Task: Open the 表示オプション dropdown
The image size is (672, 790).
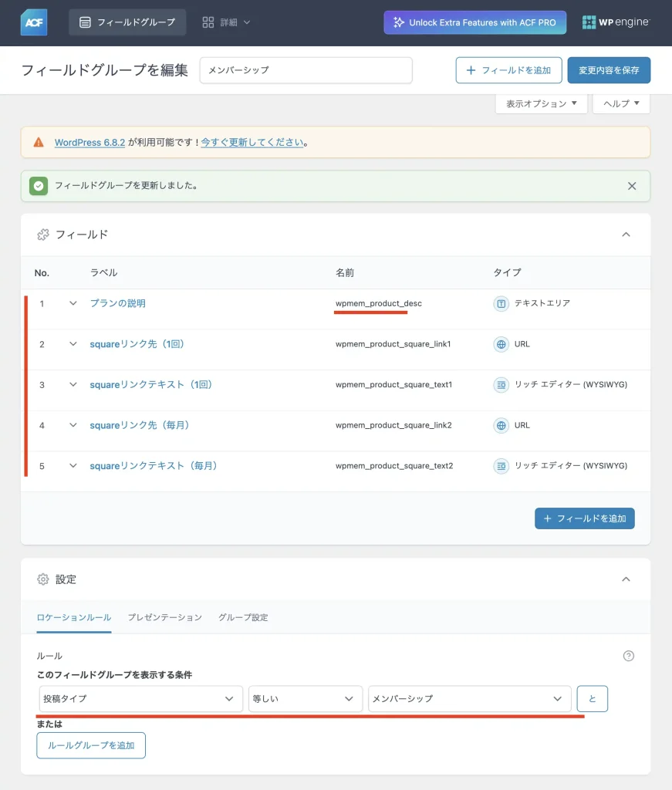Action: tap(541, 104)
